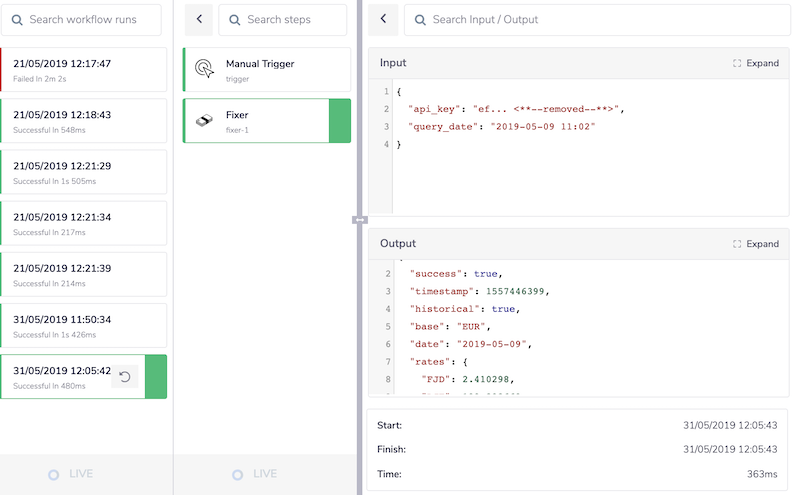The width and height of the screenshot is (800, 495).
Task: Click the Output panel expand icon
Action: pyautogui.click(x=737, y=244)
